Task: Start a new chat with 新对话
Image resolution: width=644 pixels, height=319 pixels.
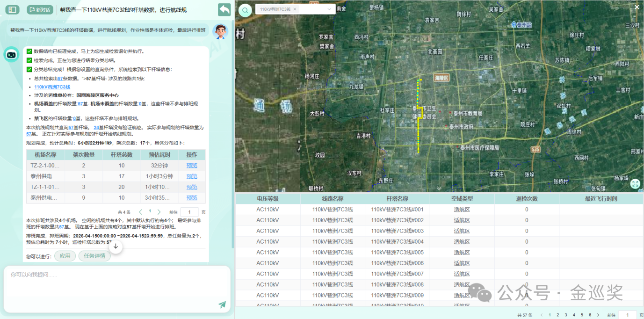Action: (x=40, y=9)
